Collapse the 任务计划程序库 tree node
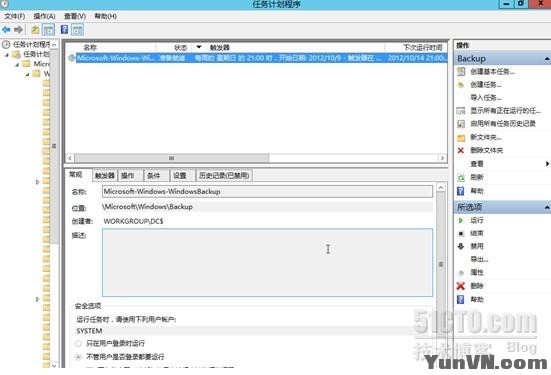This screenshot has width=551, height=375. tap(6, 55)
